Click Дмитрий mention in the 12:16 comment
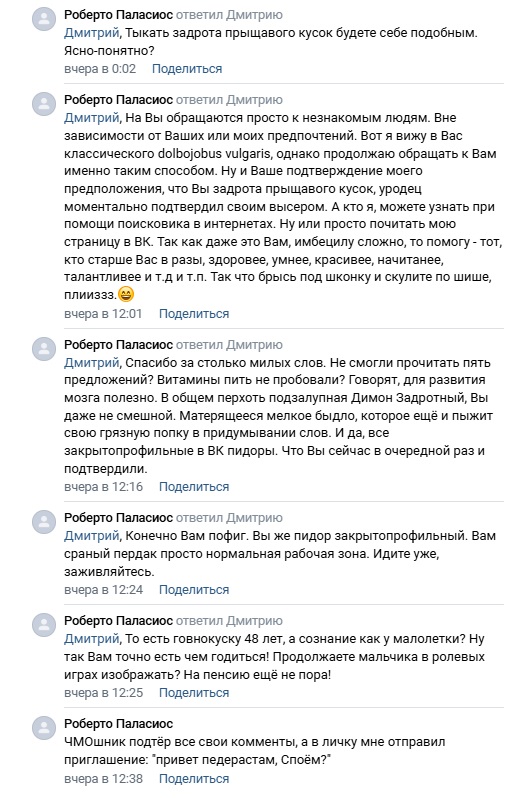The width and height of the screenshot is (522, 798). click(x=92, y=363)
